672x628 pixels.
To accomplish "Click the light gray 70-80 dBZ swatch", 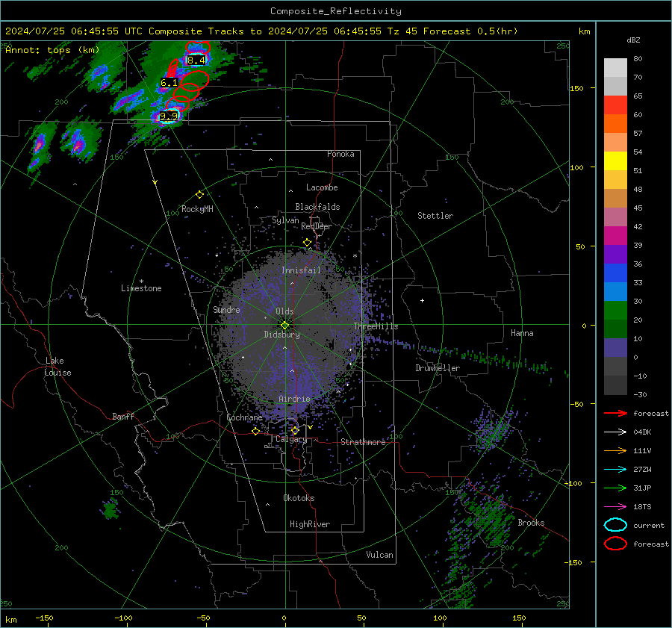I will click(x=615, y=68).
